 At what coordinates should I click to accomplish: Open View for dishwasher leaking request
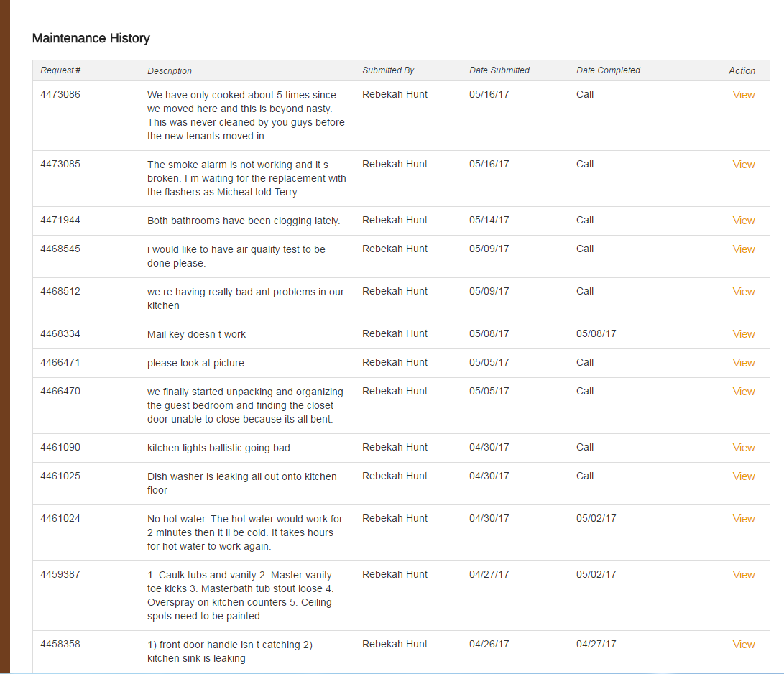[743, 476]
